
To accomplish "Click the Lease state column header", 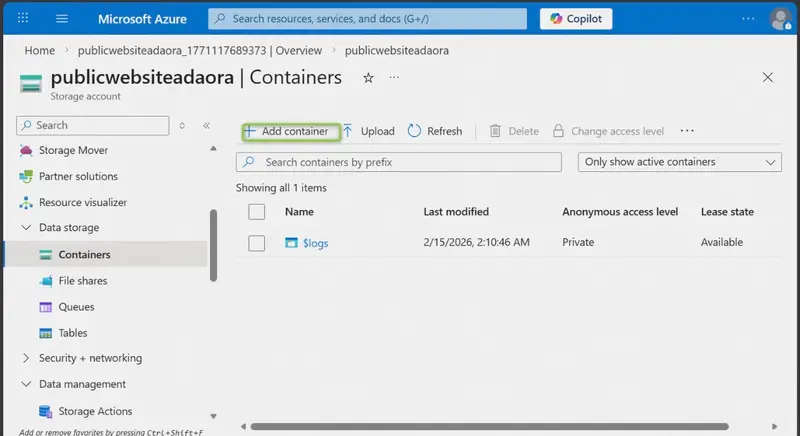I will tap(727, 212).
